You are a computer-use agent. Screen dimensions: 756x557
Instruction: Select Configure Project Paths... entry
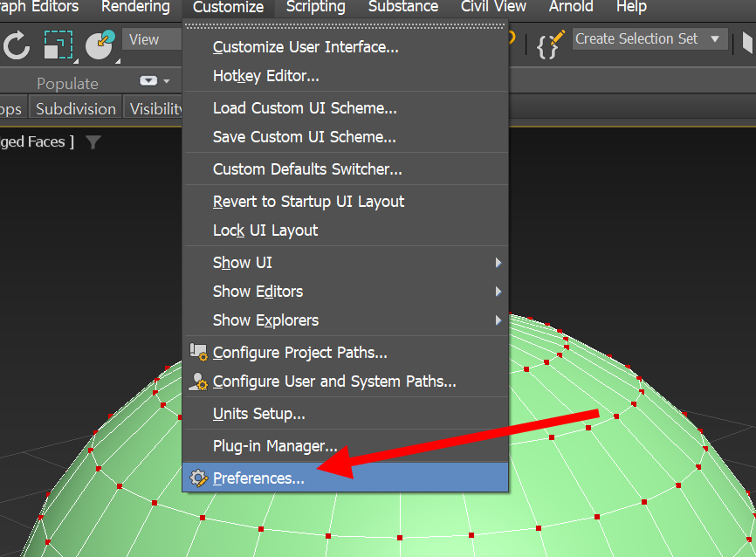tap(345, 353)
